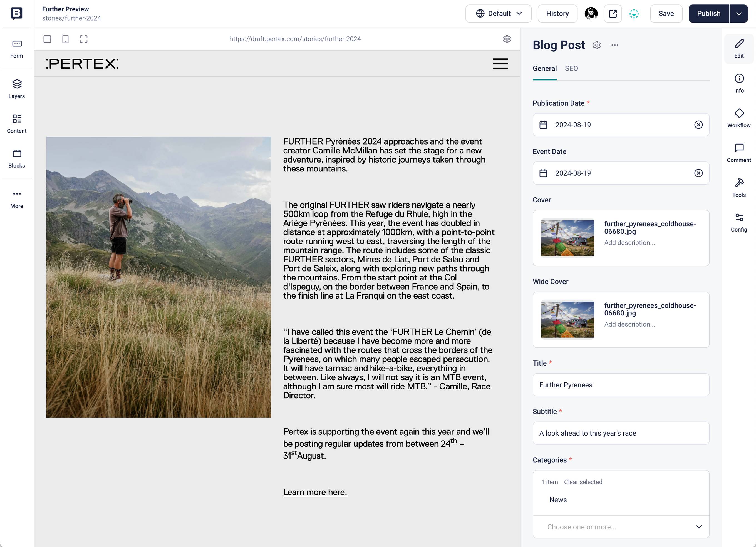Image resolution: width=756 pixels, height=547 pixels.
Task: Click 'Add description...' under Cover image
Action: [x=629, y=243]
